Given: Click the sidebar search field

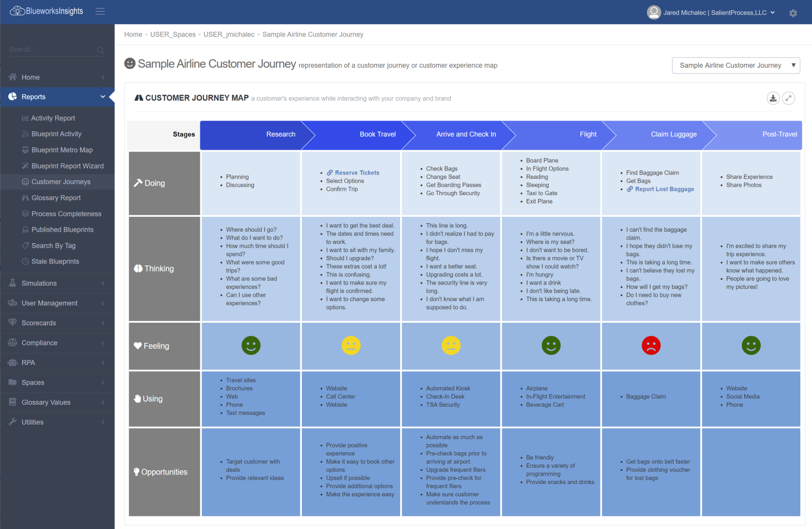Looking at the screenshot, I should [x=53, y=49].
